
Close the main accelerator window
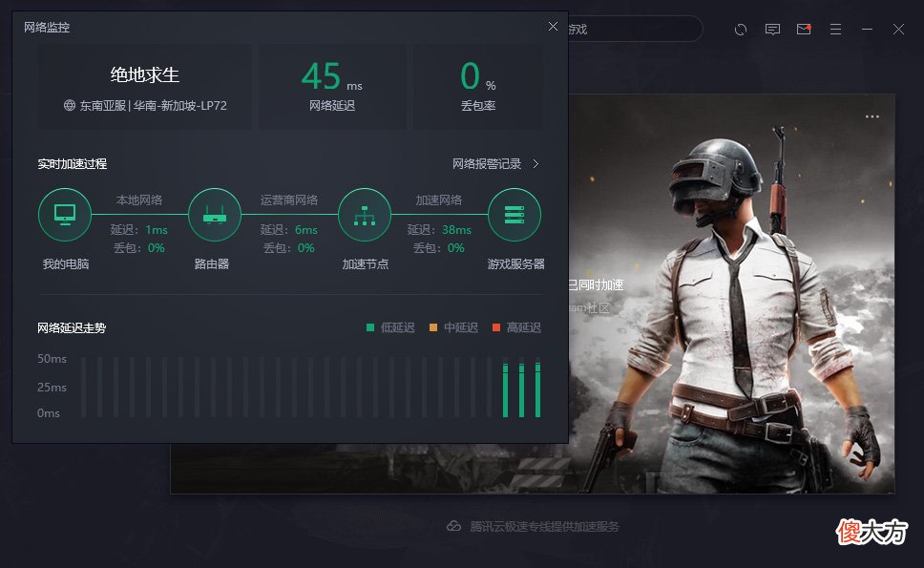(x=898, y=29)
